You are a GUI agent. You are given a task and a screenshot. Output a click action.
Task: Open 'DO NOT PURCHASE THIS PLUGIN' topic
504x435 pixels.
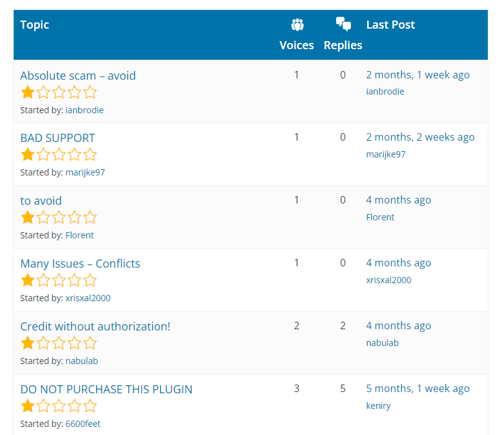pos(106,389)
